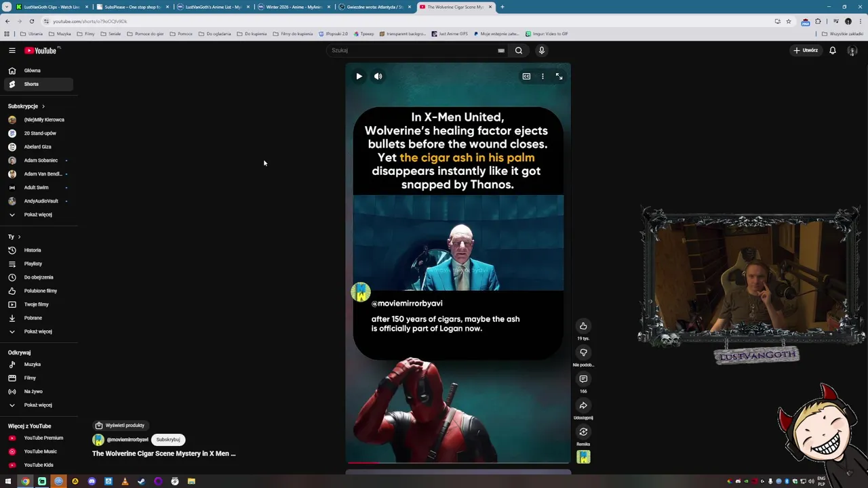Switch to Winter 2026 - Anime browser tab
This screenshot has height=488, width=868.
294,7
